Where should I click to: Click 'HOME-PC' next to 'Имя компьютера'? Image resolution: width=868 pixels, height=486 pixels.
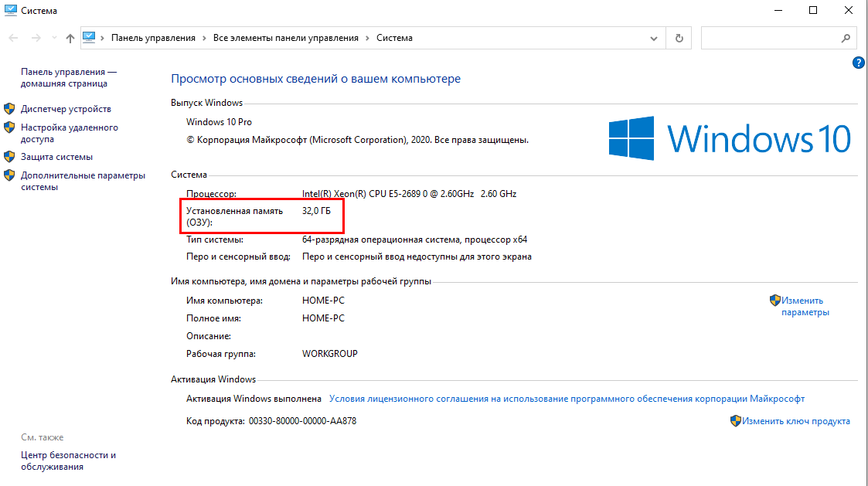(x=323, y=301)
